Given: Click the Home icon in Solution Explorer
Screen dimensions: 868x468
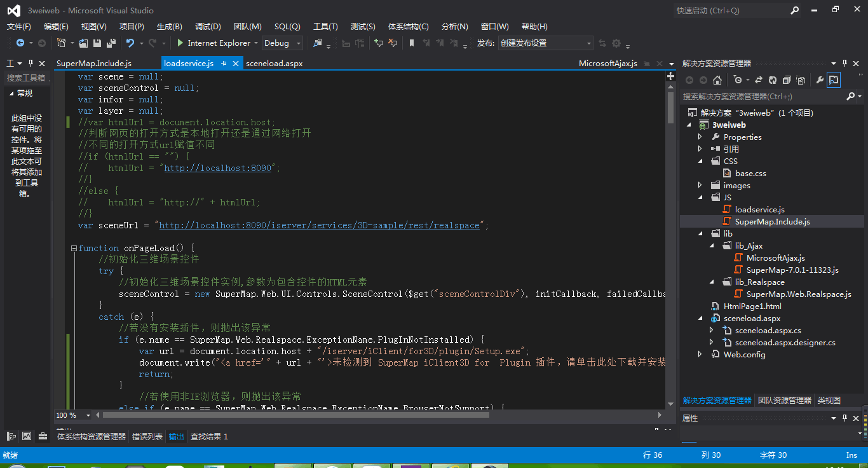Looking at the screenshot, I should [x=717, y=80].
